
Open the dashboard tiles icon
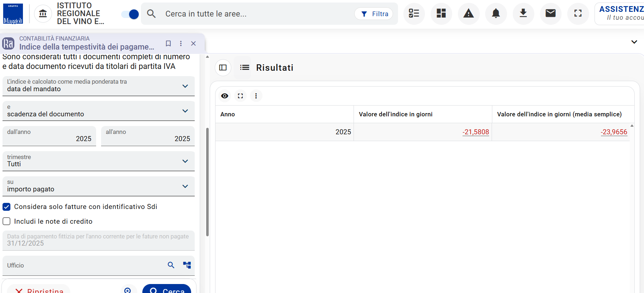441,14
